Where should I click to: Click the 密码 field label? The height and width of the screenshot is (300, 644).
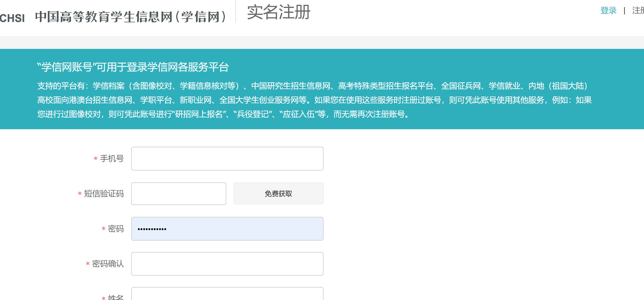click(116, 229)
